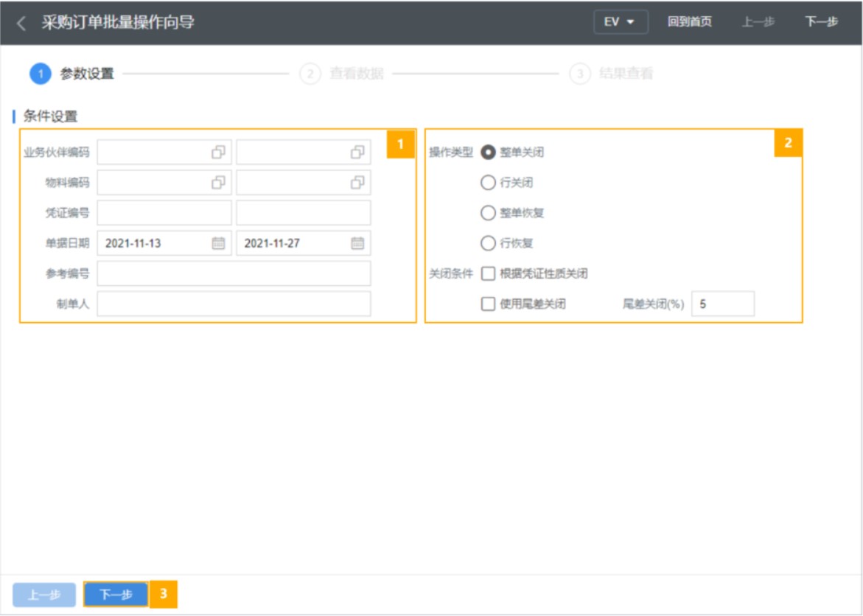Image resolution: width=863 pixels, height=616 pixels.
Task: Click the 上一步 button at bottom
Action: 44,595
